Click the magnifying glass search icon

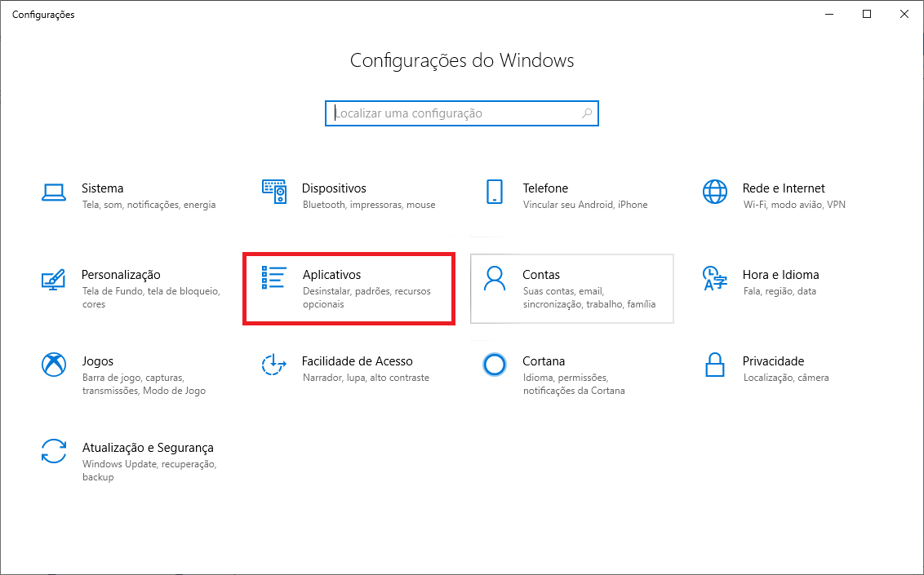click(x=586, y=113)
